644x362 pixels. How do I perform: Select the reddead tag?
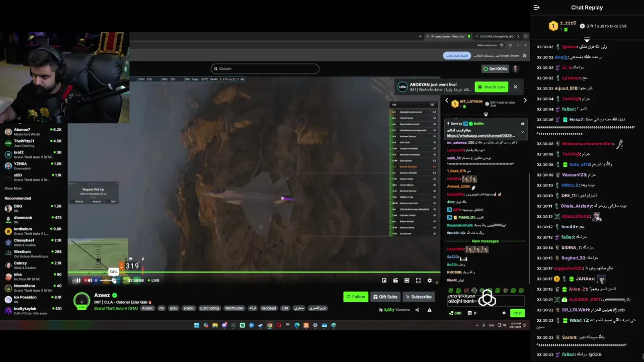point(269,308)
